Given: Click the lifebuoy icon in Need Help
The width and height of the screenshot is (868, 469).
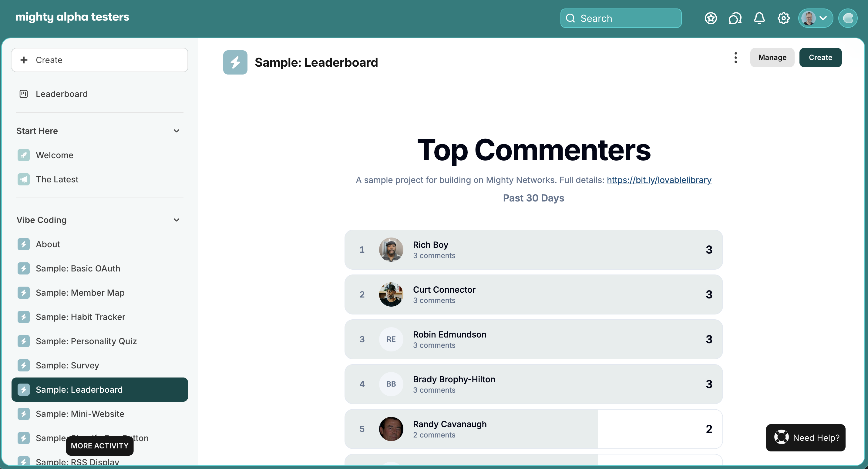Looking at the screenshot, I should coord(781,437).
